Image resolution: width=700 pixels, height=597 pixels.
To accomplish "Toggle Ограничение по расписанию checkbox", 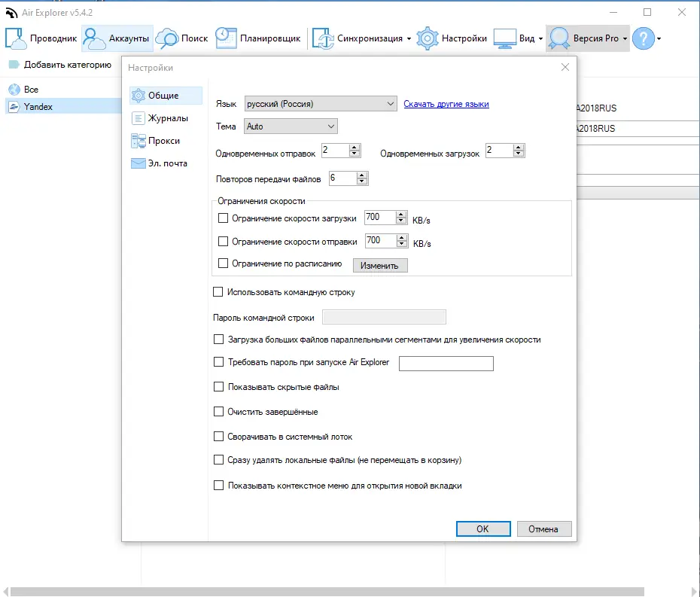I will coord(223,263).
